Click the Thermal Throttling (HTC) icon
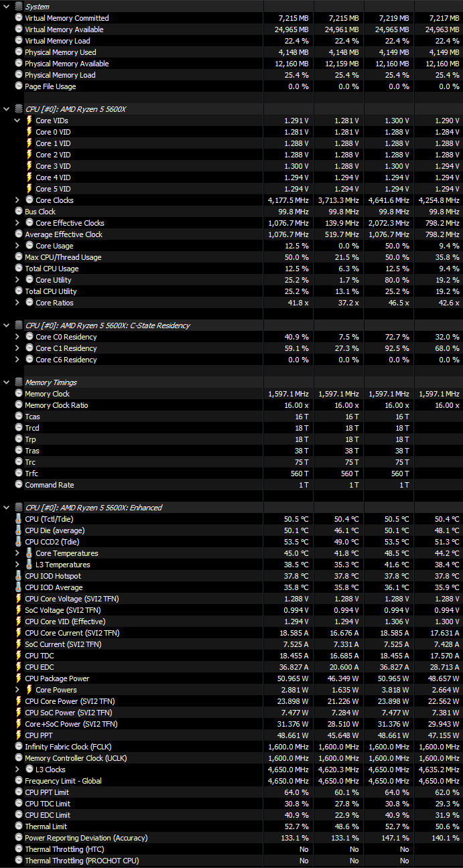 point(19,849)
